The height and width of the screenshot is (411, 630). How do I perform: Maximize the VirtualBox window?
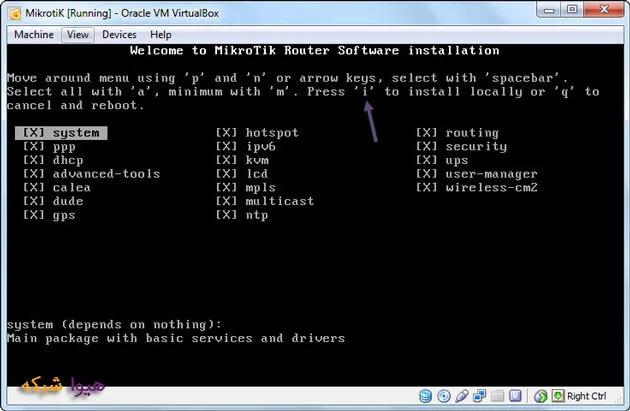point(572,10)
